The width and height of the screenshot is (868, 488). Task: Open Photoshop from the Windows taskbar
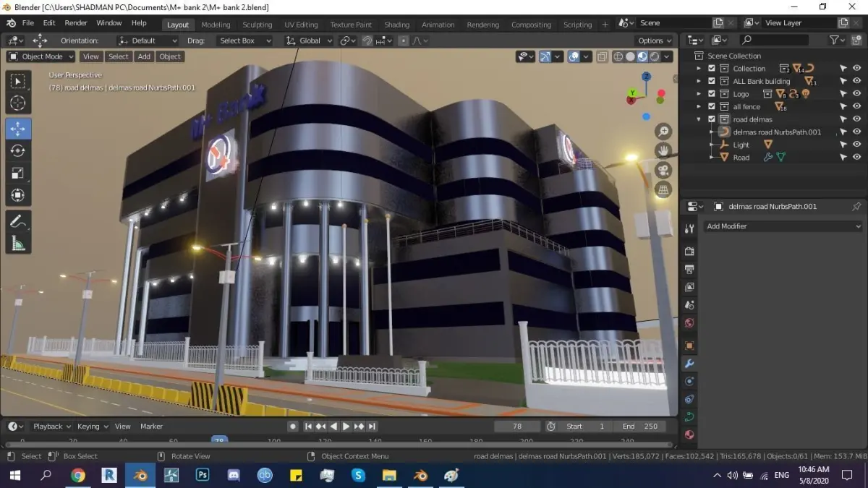click(203, 475)
